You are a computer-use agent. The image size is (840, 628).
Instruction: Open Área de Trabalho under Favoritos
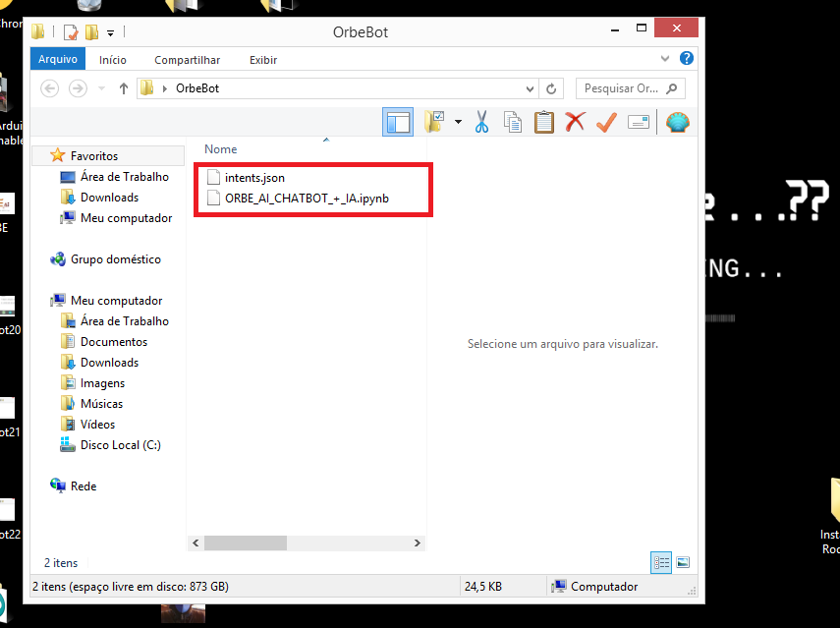pyautogui.click(x=125, y=177)
